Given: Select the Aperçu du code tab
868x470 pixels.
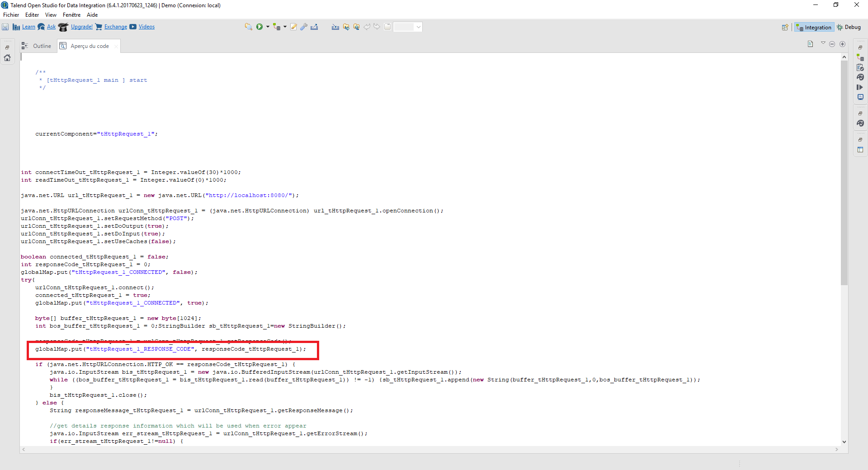Looking at the screenshot, I should click(x=90, y=46).
